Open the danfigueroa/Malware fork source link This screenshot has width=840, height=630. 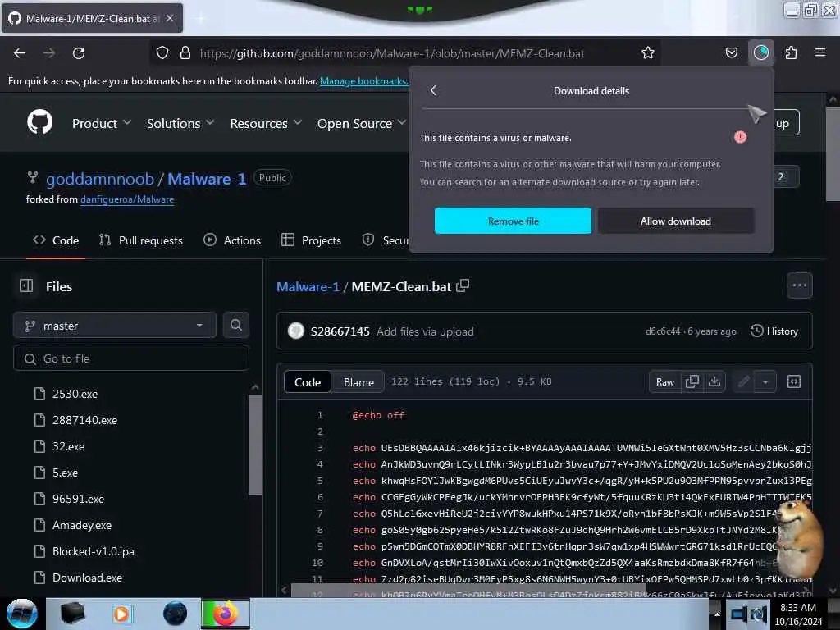point(127,199)
